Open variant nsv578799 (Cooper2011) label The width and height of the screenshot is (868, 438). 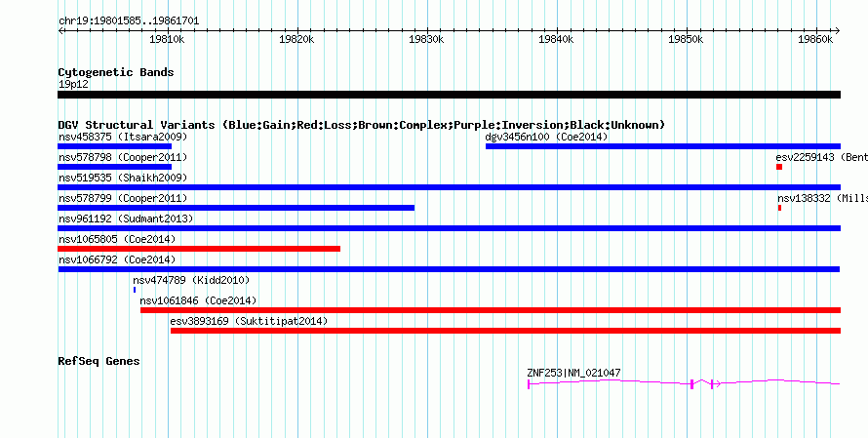(x=123, y=198)
